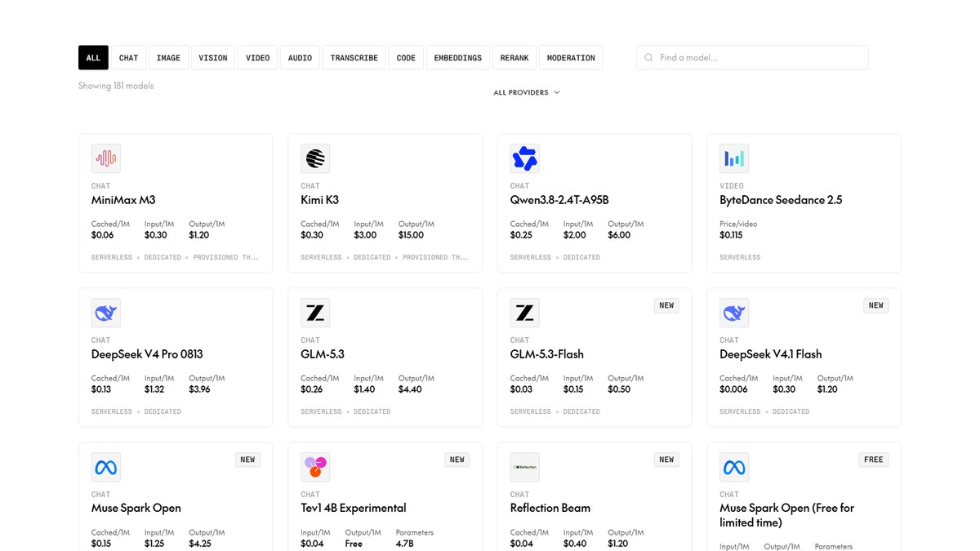Open the DeepSeek V4.1 Flash title
This screenshot has width=980, height=551.
tap(771, 354)
